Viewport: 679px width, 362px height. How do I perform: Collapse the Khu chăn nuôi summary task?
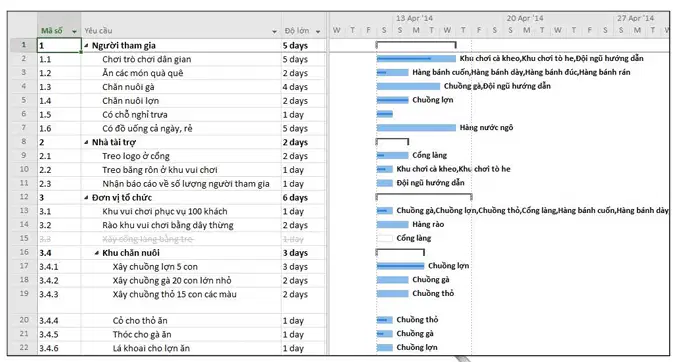click(97, 253)
